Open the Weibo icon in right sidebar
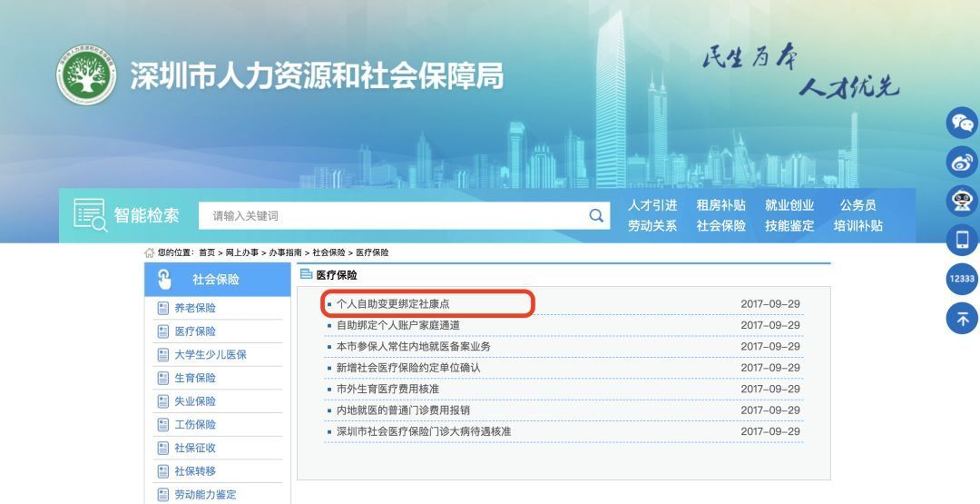Viewport: 980px width, 504px height. coord(962,162)
